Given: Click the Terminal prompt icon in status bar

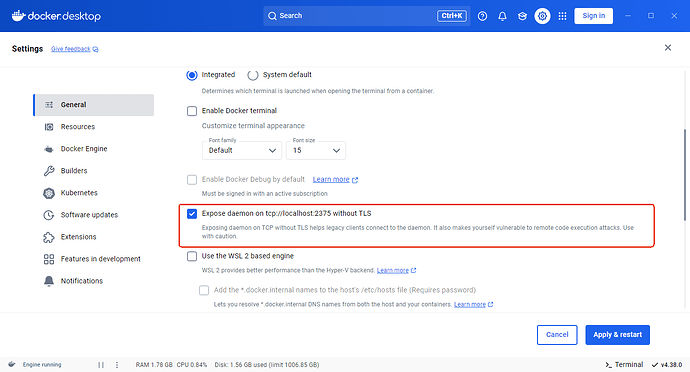Looking at the screenshot, I should pyautogui.click(x=609, y=365).
